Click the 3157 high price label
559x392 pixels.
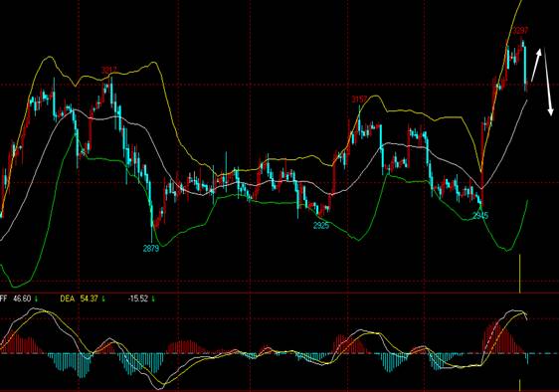click(360, 99)
